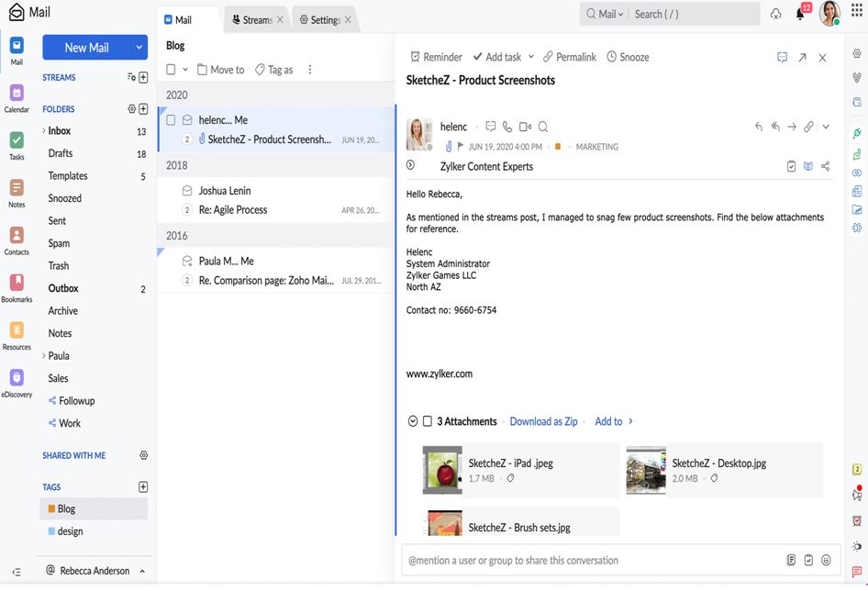The height and width of the screenshot is (591, 868).
Task: Check the 3 Attachments checkbox
Action: click(x=427, y=421)
